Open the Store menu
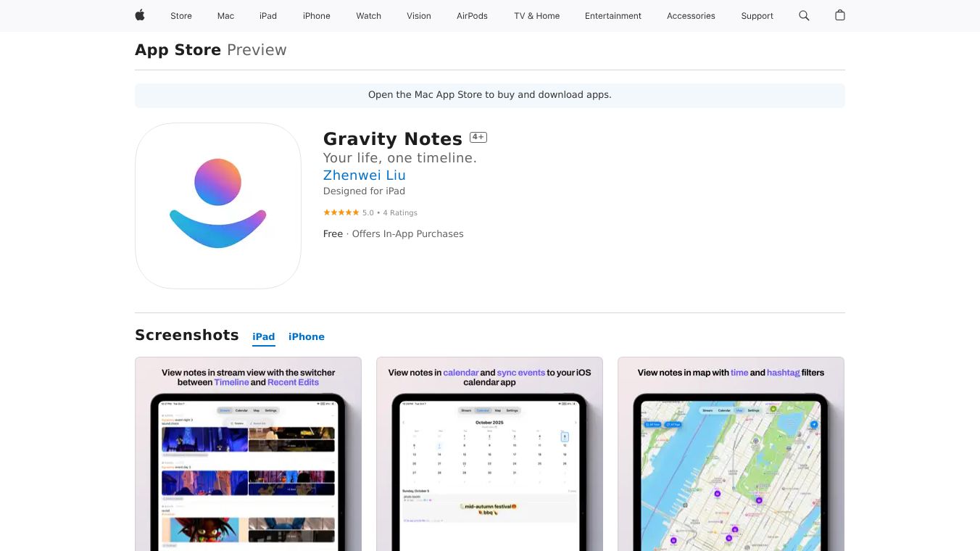This screenshot has height=551, width=980. 181,16
